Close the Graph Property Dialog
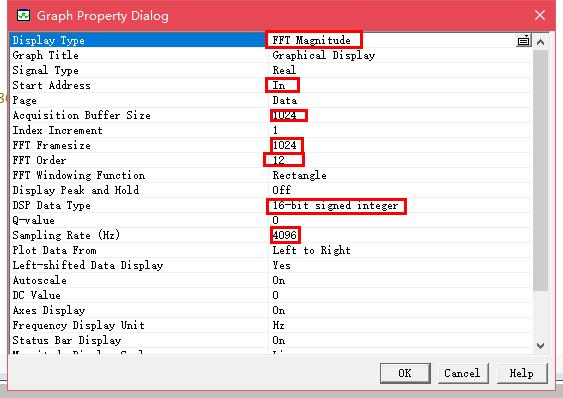 click(540, 15)
